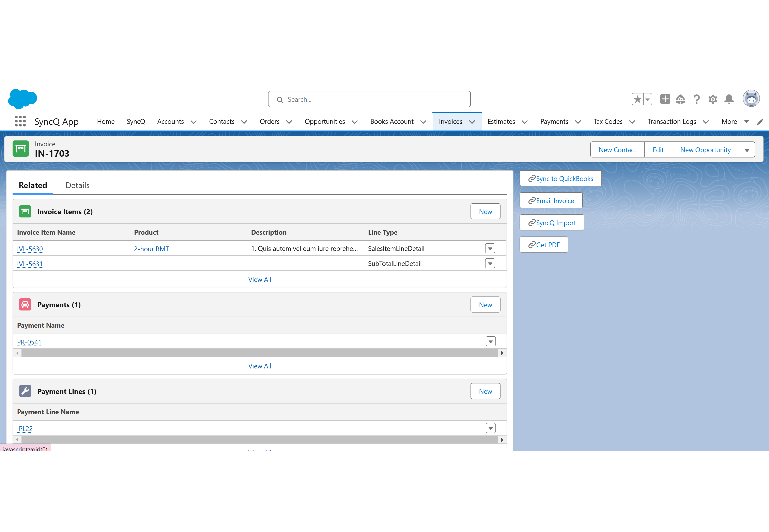
Task: Show actions menu for IPL22 row
Action: pyautogui.click(x=491, y=428)
